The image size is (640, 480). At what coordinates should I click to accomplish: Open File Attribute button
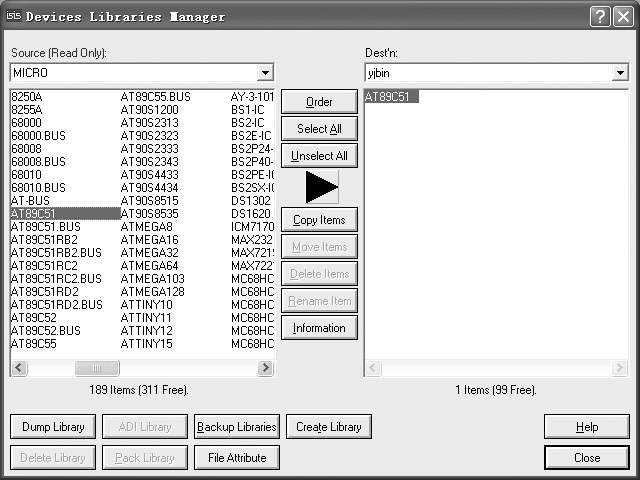click(236, 458)
